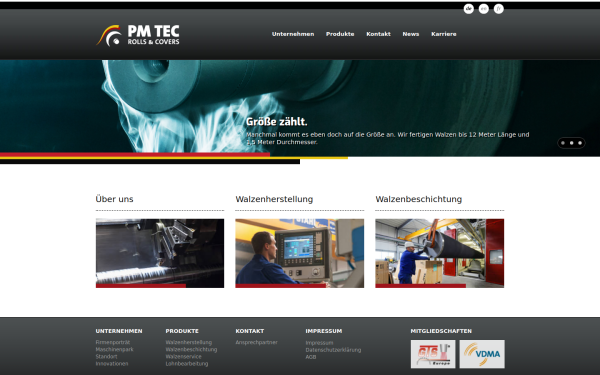Click the UNTERNEHMEN footer heading
This screenshot has width=600, height=375.
pos(119,331)
